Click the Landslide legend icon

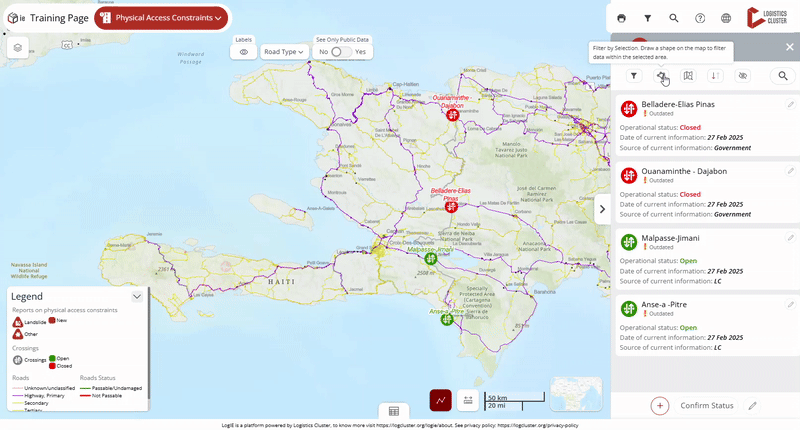tap(17, 322)
